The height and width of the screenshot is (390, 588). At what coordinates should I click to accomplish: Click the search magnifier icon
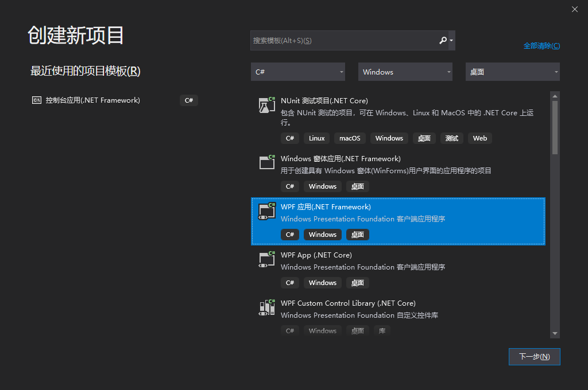point(442,40)
